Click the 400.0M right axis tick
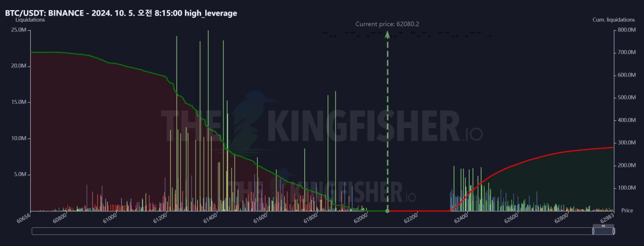The height and width of the screenshot is (246, 644). [x=627, y=120]
